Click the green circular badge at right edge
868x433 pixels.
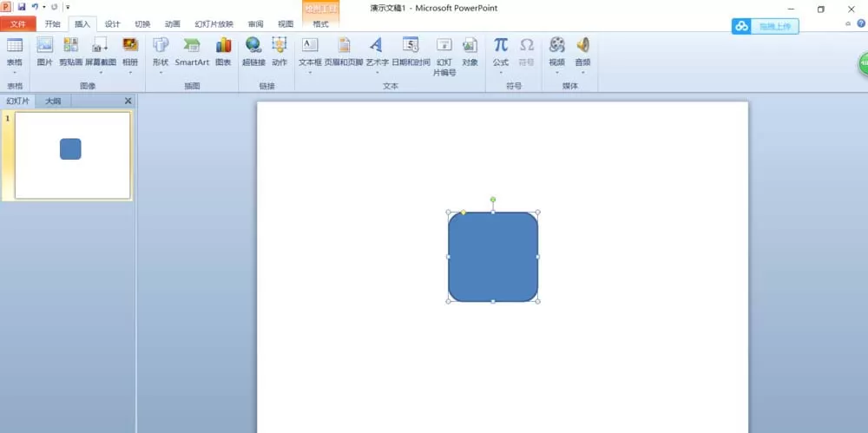point(863,63)
